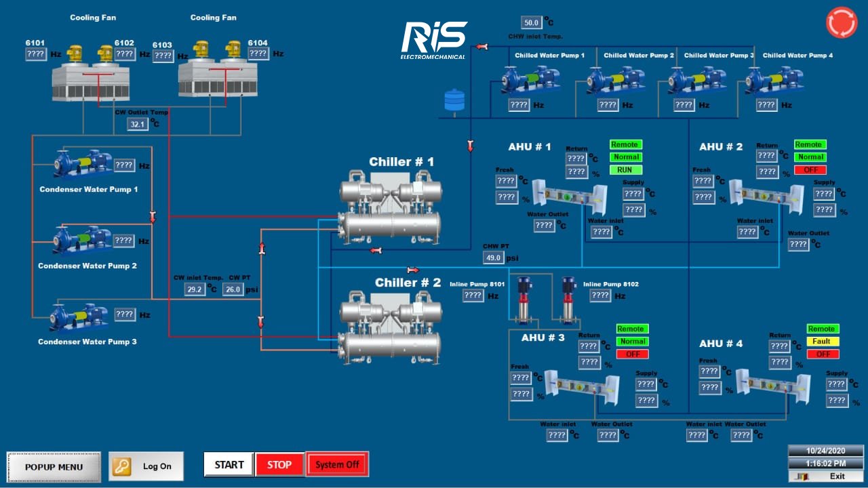Screen dimensions: 868x488
Task: Click Chilled Water Pump 4 icon
Action: pos(774,80)
